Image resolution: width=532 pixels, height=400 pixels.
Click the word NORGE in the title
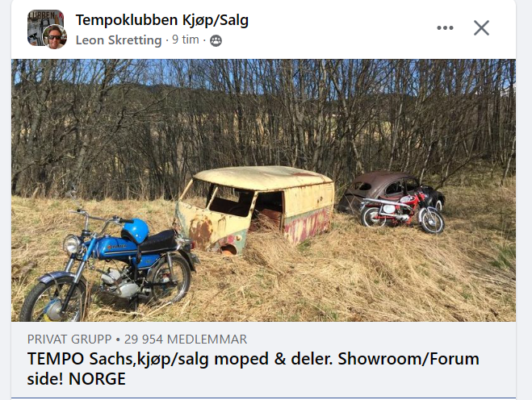[x=97, y=379]
